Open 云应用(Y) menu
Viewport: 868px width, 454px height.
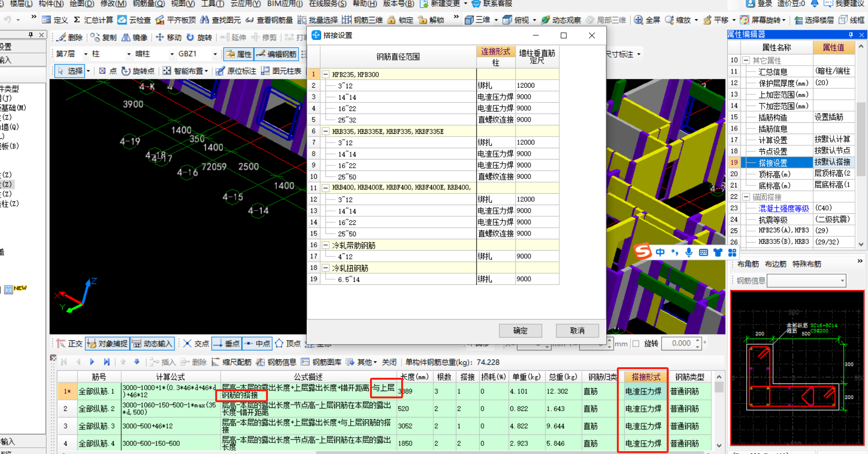tap(245, 4)
